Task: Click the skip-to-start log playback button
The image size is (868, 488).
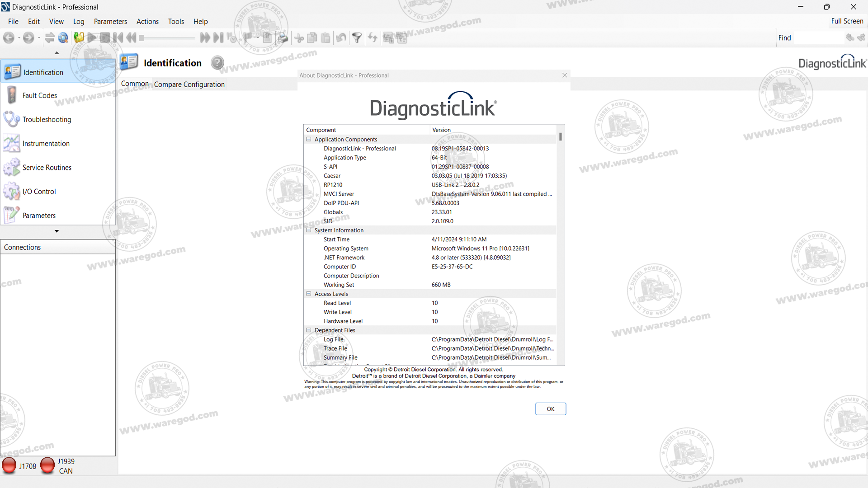Action: point(118,38)
